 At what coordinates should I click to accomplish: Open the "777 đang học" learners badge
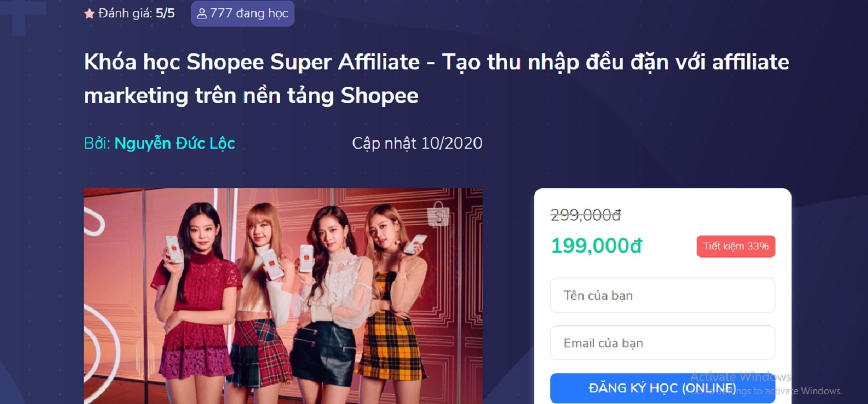point(242,13)
